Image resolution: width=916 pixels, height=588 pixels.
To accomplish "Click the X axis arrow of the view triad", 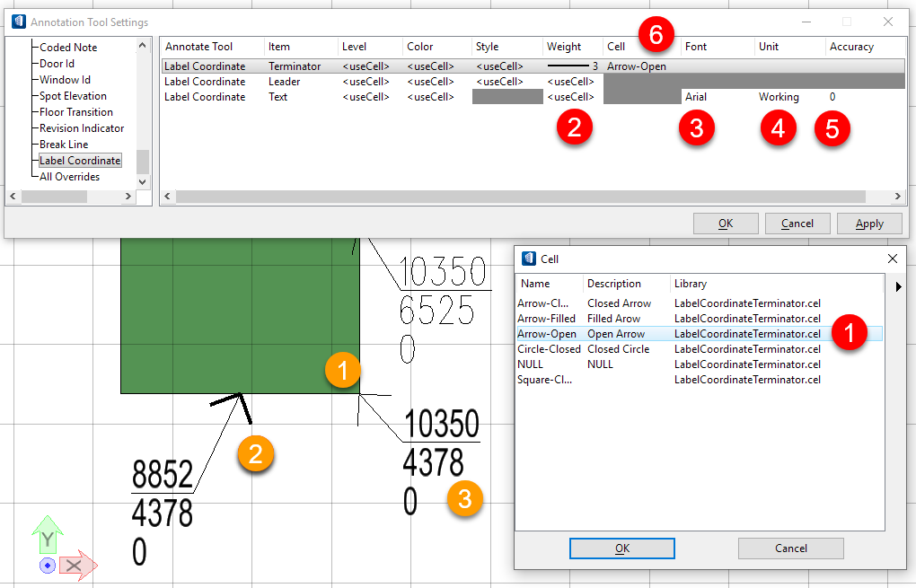I will [78, 566].
